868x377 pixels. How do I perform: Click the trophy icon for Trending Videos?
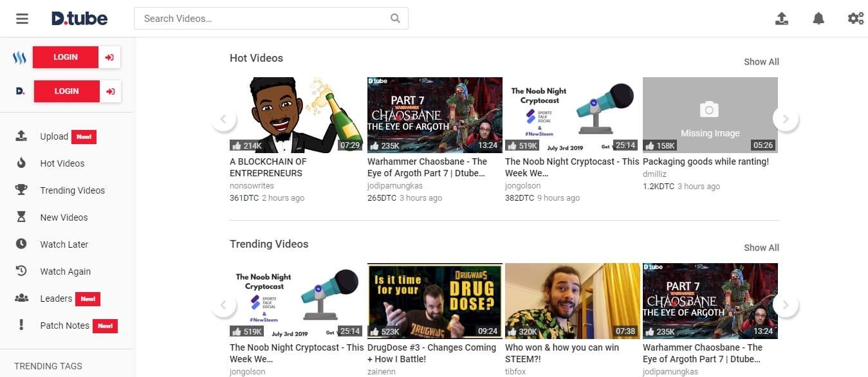[x=21, y=190]
